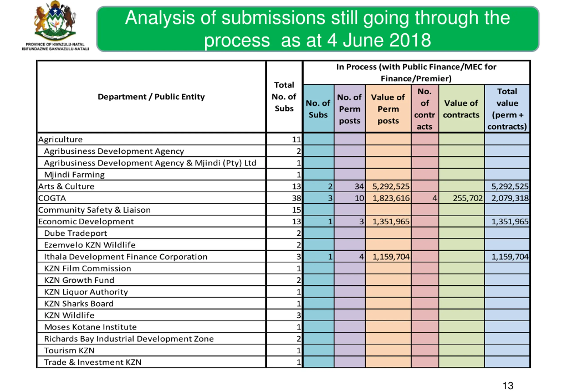This screenshot has width=567, height=392.
Task: Click the Value of contracts header
Action: point(461,109)
